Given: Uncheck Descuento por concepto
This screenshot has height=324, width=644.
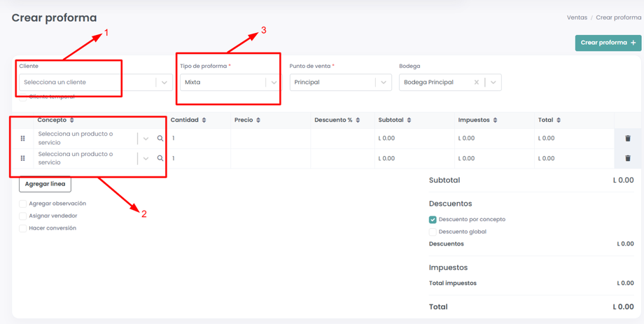Looking at the screenshot, I should coord(433,220).
